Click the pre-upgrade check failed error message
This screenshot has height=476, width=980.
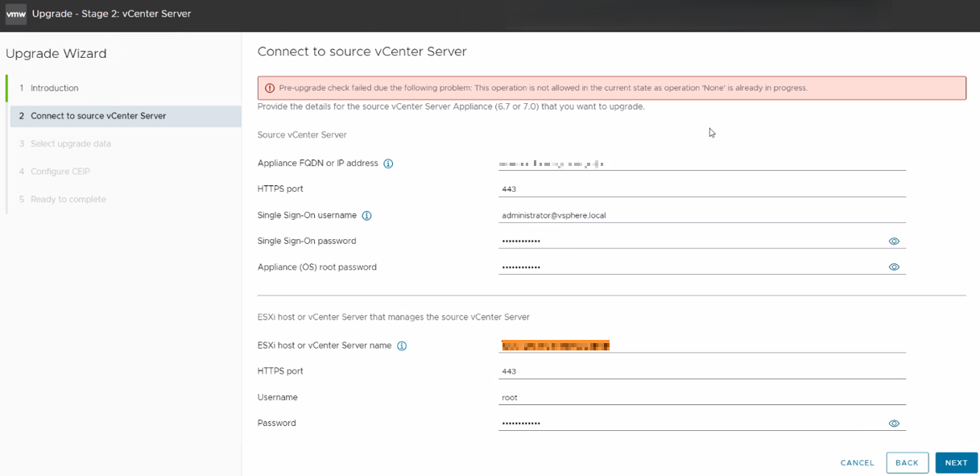point(543,88)
